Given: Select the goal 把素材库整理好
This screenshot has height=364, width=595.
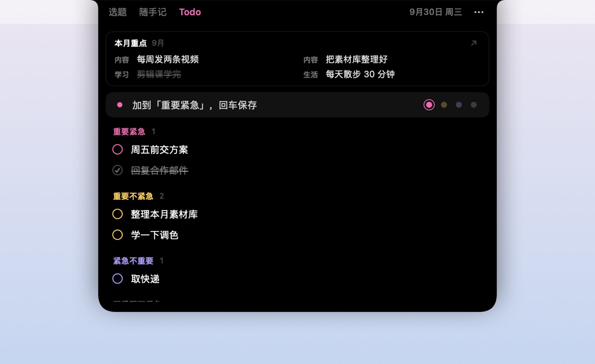Looking at the screenshot, I should [357, 59].
